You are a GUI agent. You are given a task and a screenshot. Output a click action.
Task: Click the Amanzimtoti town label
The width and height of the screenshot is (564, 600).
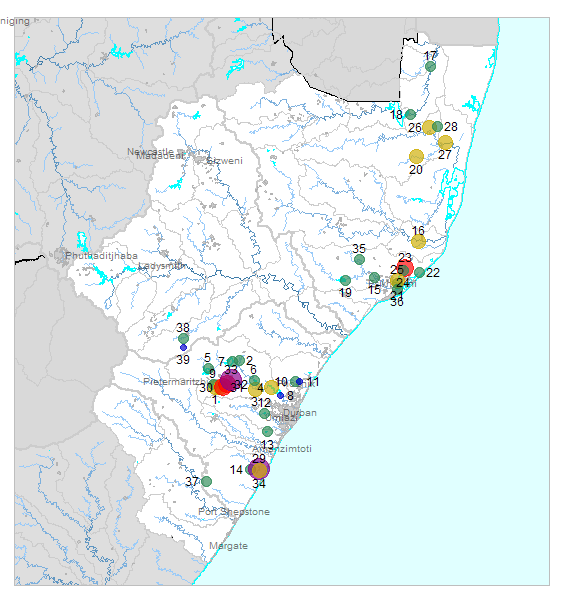pos(282,448)
